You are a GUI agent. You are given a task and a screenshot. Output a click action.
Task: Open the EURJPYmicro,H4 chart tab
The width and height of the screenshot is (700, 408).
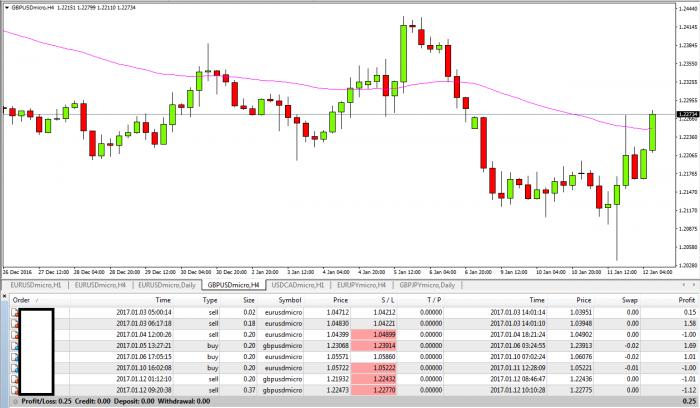361,285
